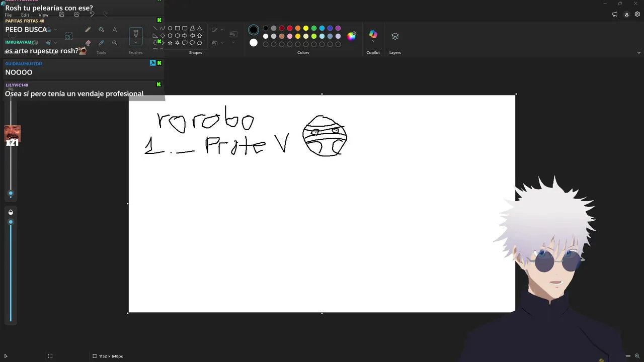Expand the Shape fill dropdown
This screenshot has height=362, width=644.
(x=222, y=43)
